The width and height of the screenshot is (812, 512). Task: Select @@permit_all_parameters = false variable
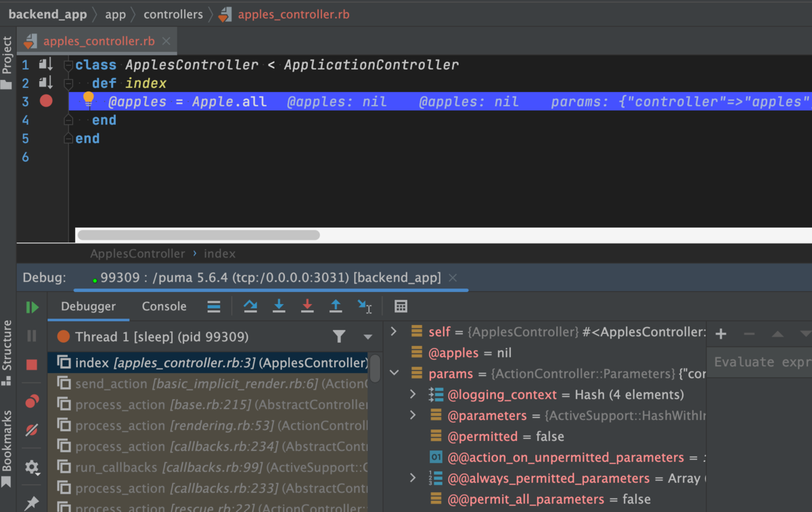pyautogui.click(x=540, y=499)
